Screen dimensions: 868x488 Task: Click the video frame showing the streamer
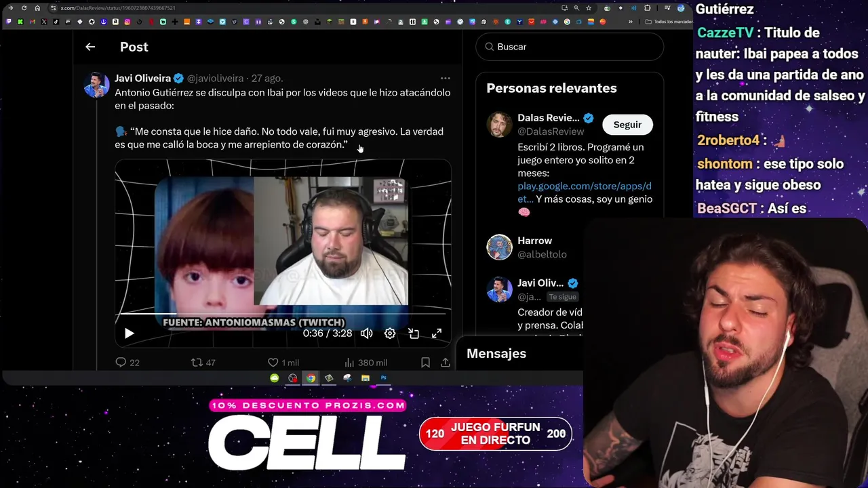[x=331, y=241]
